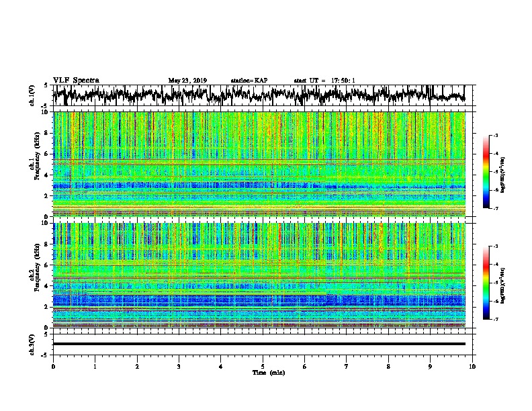532x411 pixels.
Task: Click time axis tick label 4
Action: coord(221,367)
